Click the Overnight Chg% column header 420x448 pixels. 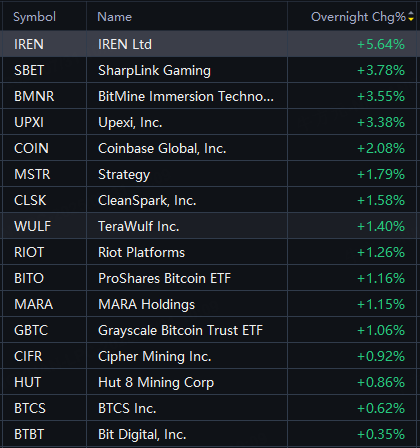(358, 17)
